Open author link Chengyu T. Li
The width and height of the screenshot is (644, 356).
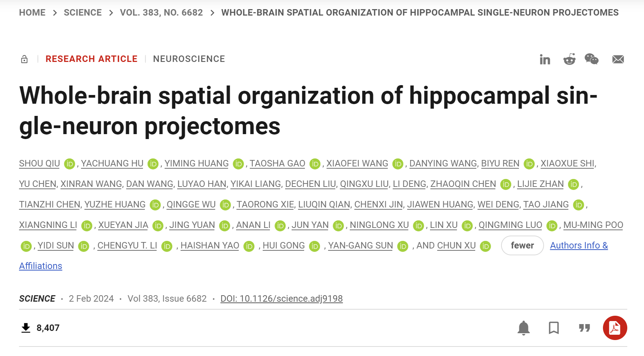click(x=127, y=245)
